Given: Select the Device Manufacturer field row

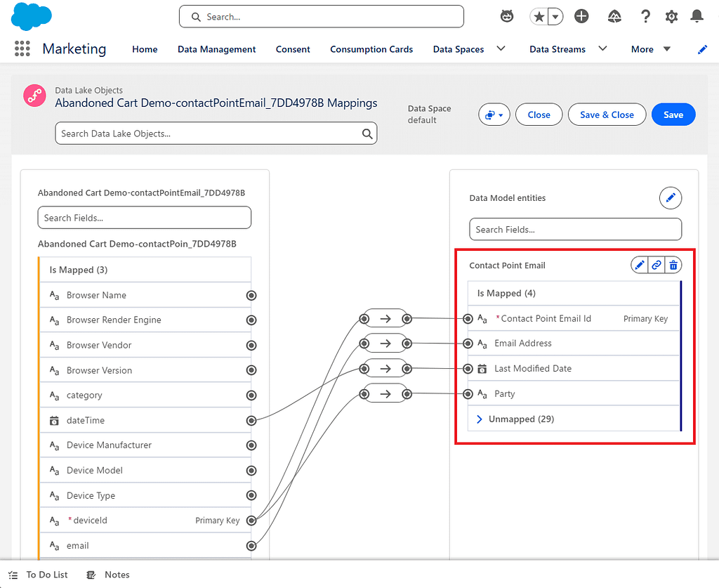Looking at the screenshot, I should 145,445.
